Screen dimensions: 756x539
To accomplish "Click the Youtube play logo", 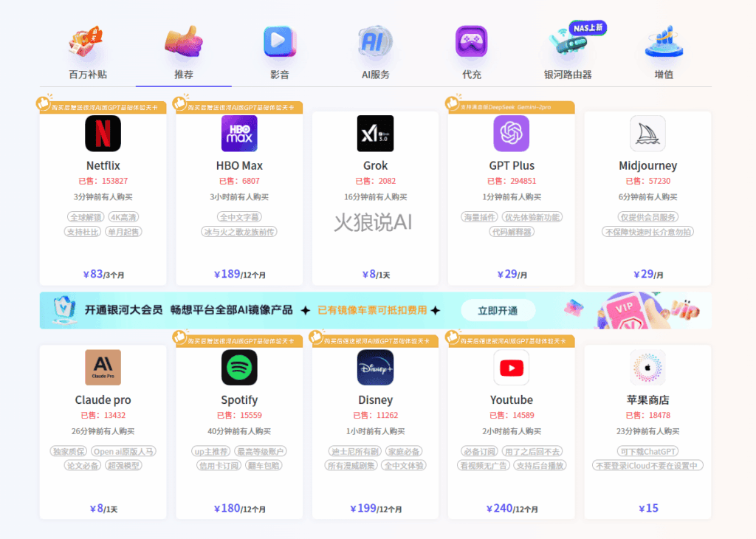I will 512,368.
